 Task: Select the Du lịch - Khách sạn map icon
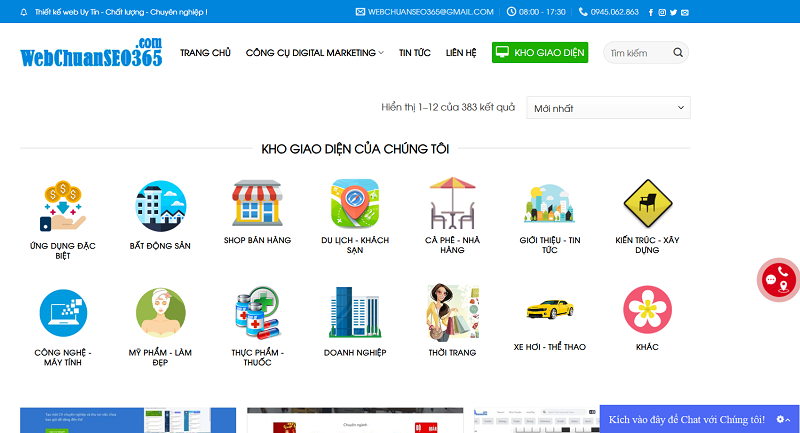355,203
